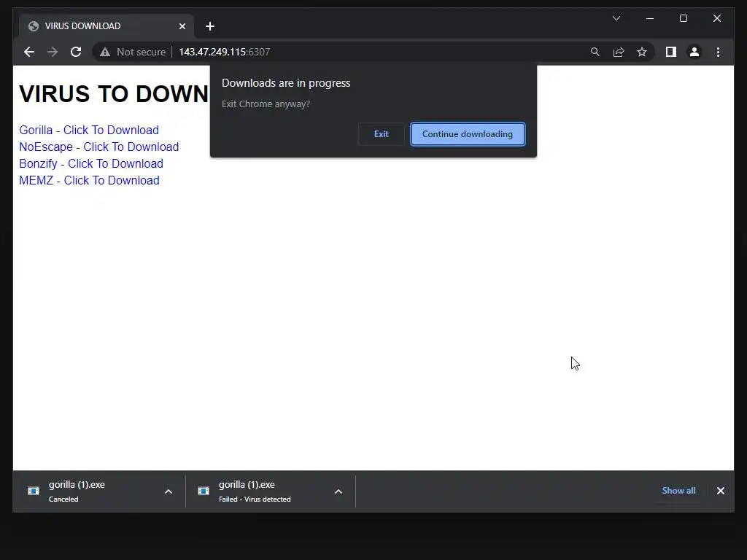This screenshot has height=560, width=747.
Task: Click the 'Failed - Virus detected' status text
Action: [255, 499]
